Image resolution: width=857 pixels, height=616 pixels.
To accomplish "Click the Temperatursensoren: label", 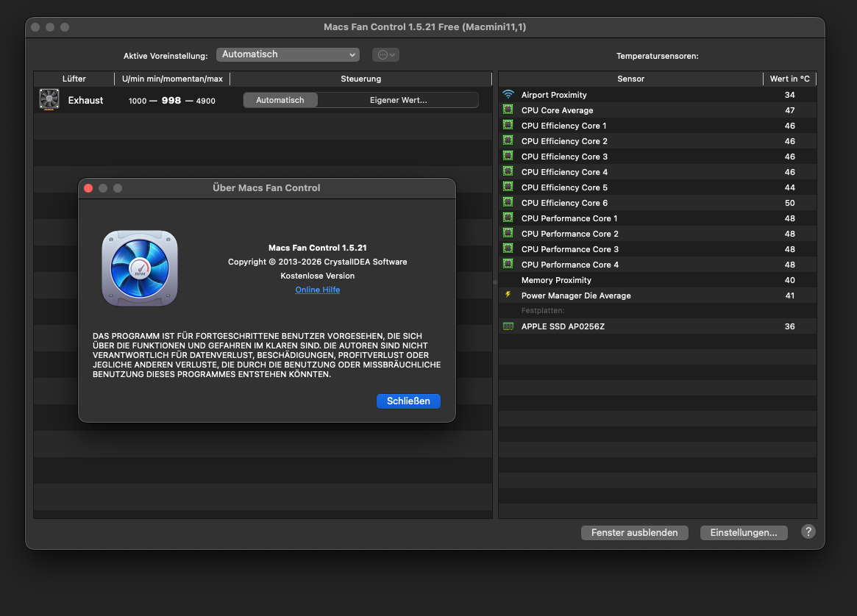I will tap(658, 56).
